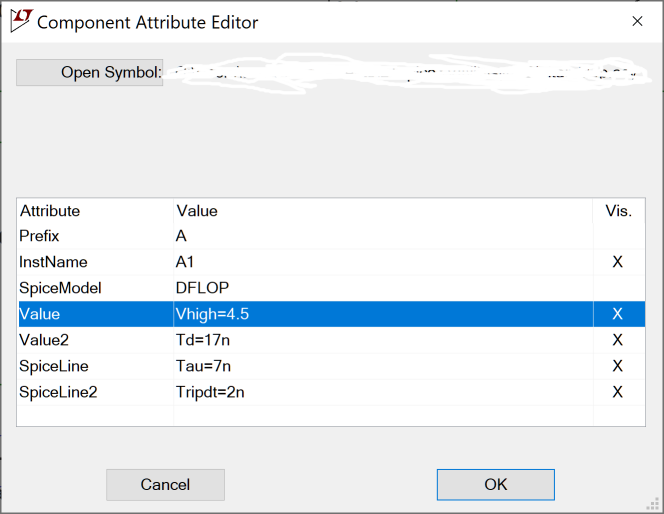Click the DFLOP value cell
Image resolution: width=664 pixels, height=514 pixels.
(383, 288)
